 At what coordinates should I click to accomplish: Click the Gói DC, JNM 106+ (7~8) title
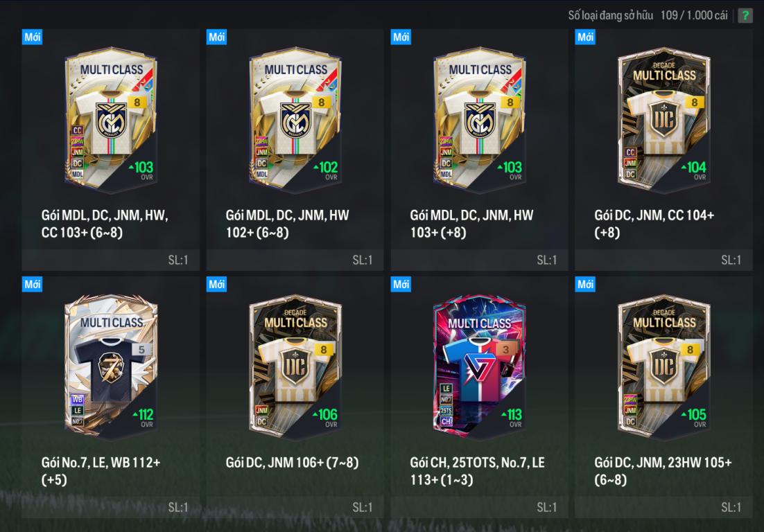pyautogui.click(x=292, y=463)
